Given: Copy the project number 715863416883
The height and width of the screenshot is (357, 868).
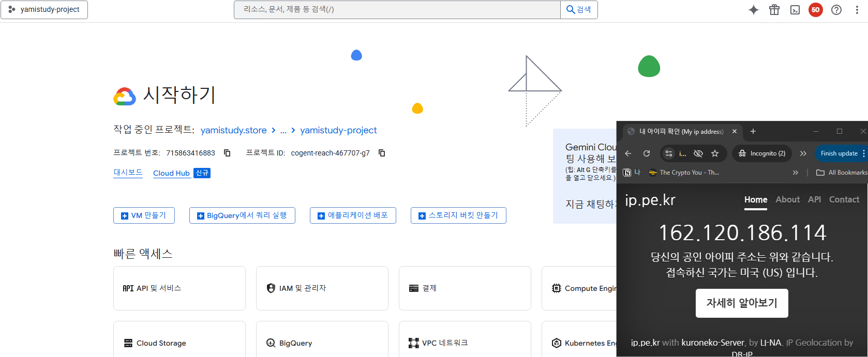Looking at the screenshot, I should tap(227, 153).
